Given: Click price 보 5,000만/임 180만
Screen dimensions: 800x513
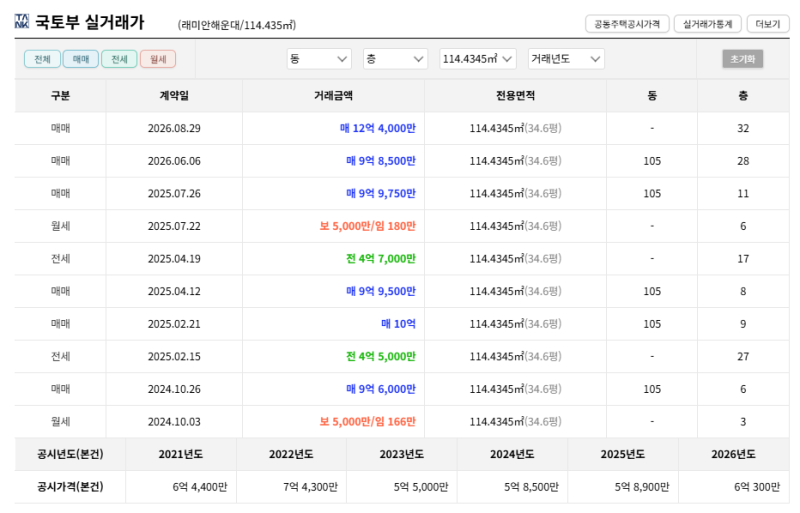Looking at the screenshot, I should point(367,226).
